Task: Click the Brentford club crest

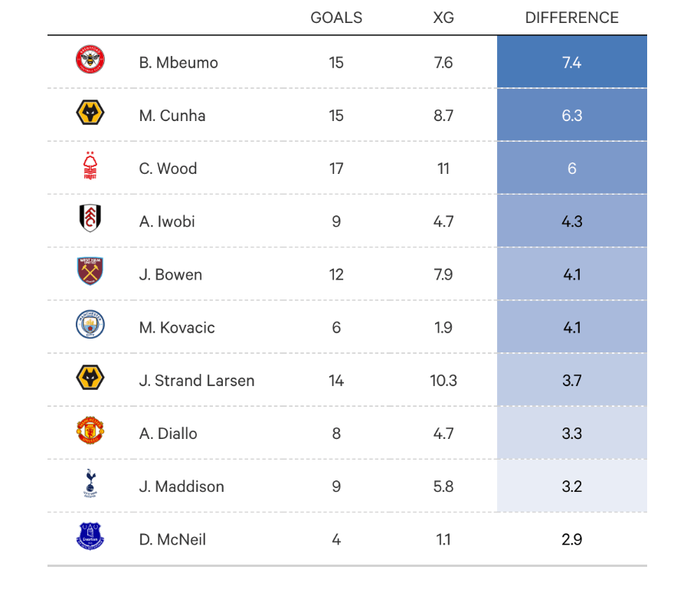Action: pos(90,61)
